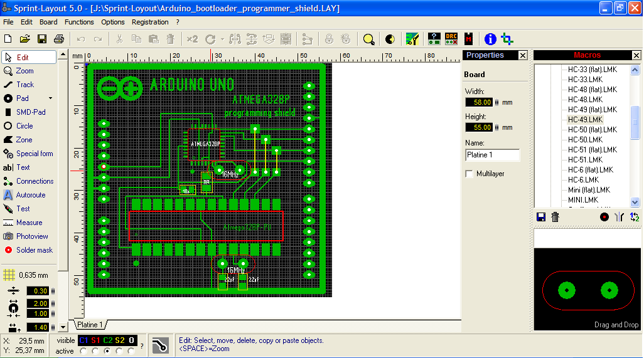
Task: Click the component question-mark toolbar icon
Action: pyautogui.click(x=434, y=39)
